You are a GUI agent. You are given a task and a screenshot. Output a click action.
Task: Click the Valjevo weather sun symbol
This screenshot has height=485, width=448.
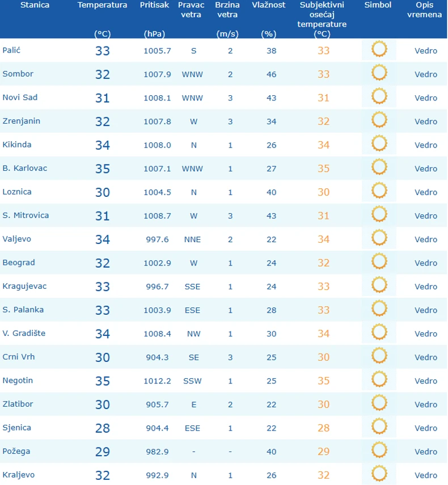pyautogui.click(x=379, y=238)
